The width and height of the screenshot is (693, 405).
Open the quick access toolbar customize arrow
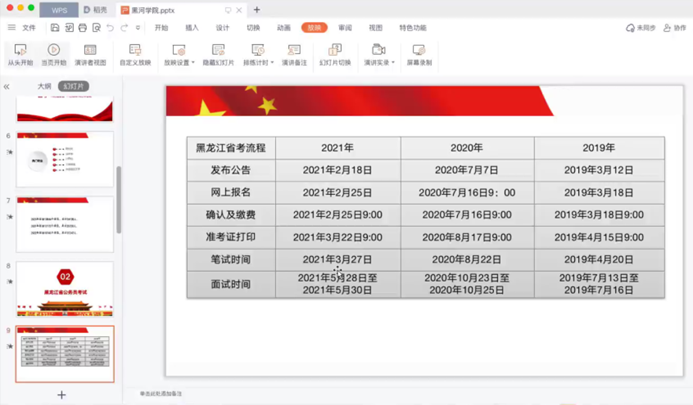click(138, 28)
